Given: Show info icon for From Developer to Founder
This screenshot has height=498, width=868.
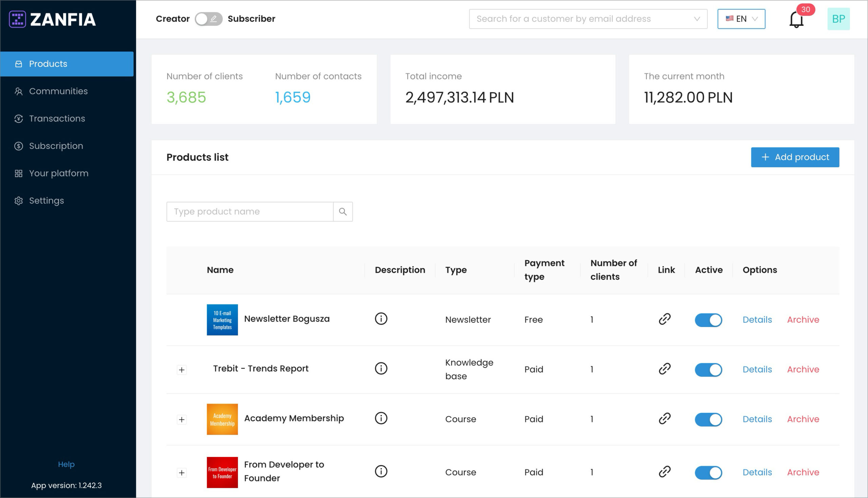Looking at the screenshot, I should click(381, 471).
